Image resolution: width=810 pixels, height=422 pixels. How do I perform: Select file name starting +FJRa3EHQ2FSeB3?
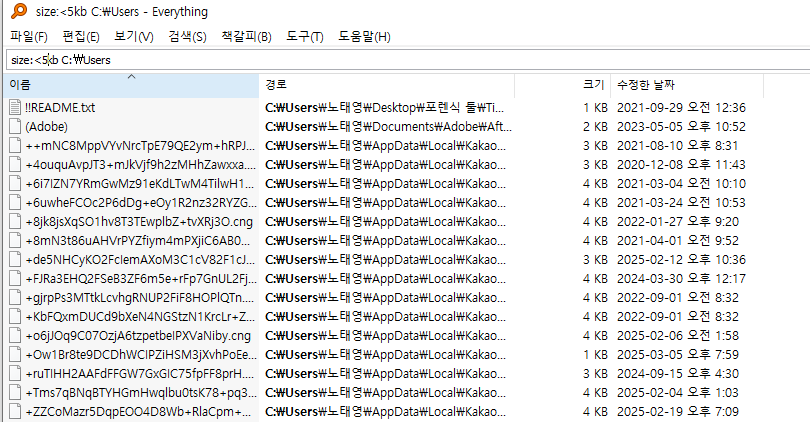(141, 278)
